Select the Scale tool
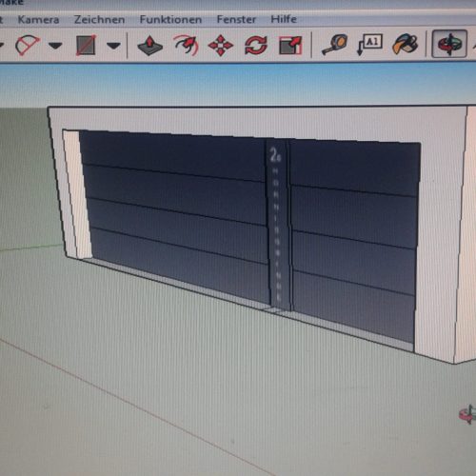The width and height of the screenshot is (476, 476). 290,46
